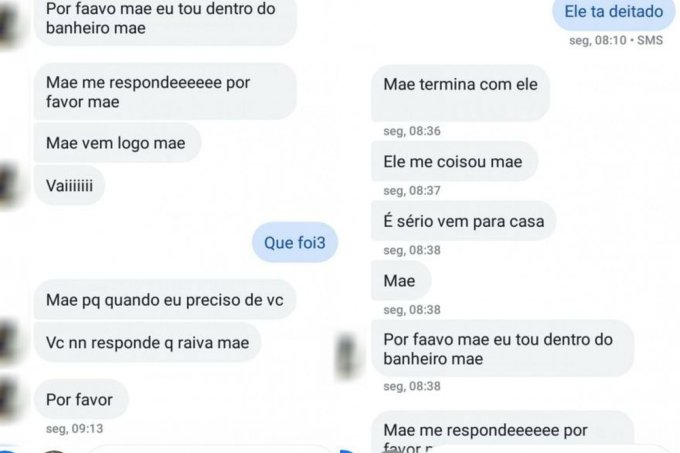Click the blurred contact avatar beside right-column banheiro message

pyautogui.click(x=347, y=353)
